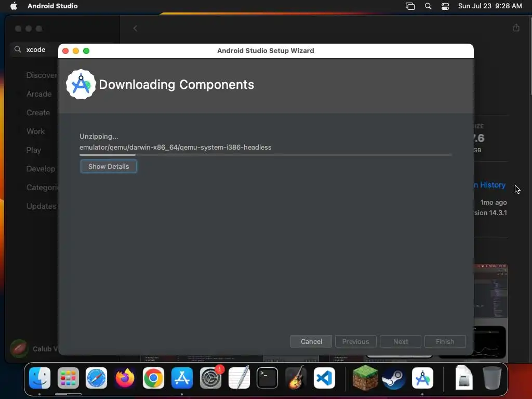This screenshot has height=399, width=532.
Task: Open System Settings from the Dock
Action: [x=210, y=378]
